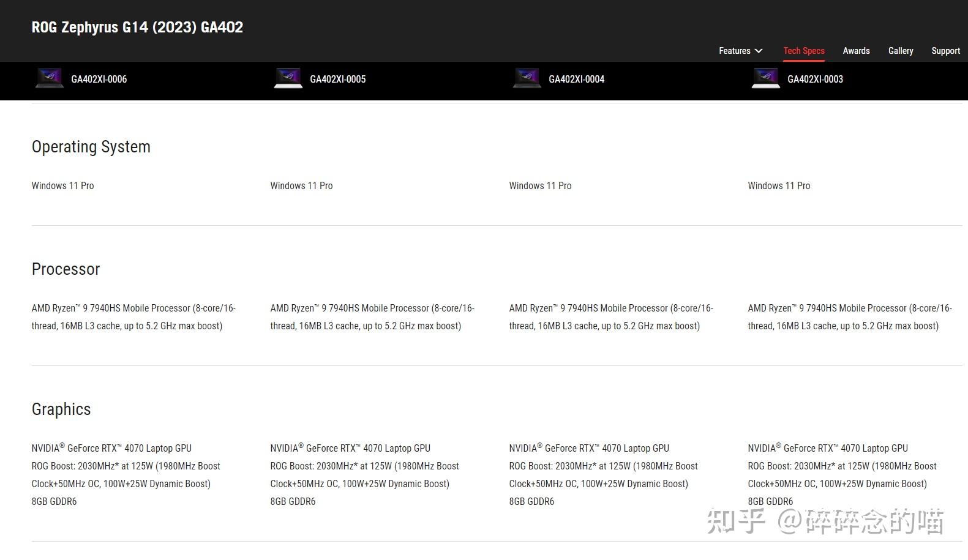Open the Tech Specs tab
Image resolution: width=968 pixels, height=560 pixels.
point(804,51)
